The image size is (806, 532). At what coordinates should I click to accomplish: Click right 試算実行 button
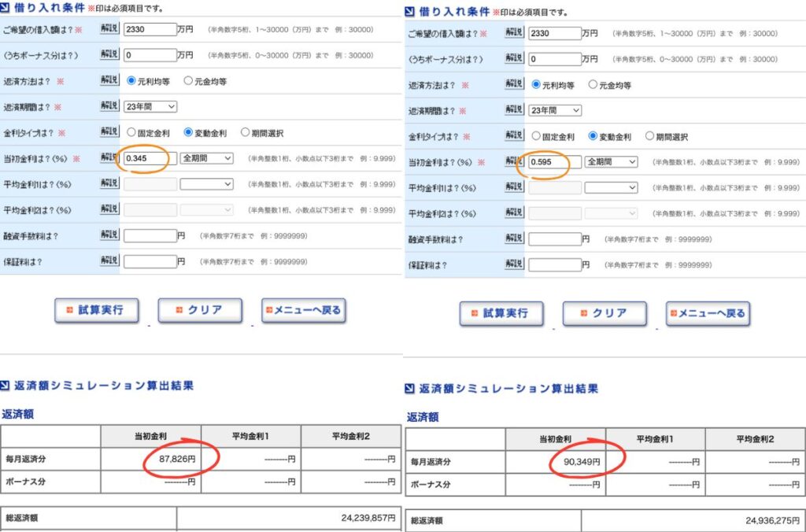[x=501, y=313]
